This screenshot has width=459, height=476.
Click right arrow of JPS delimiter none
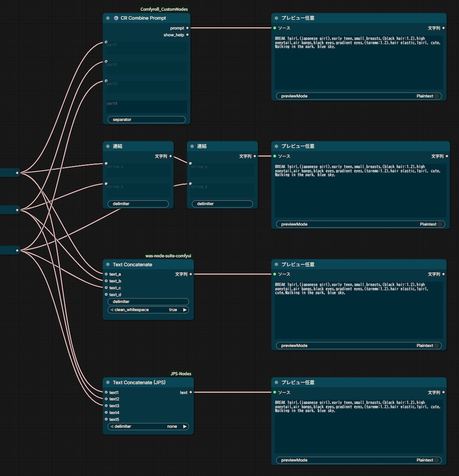point(184,426)
